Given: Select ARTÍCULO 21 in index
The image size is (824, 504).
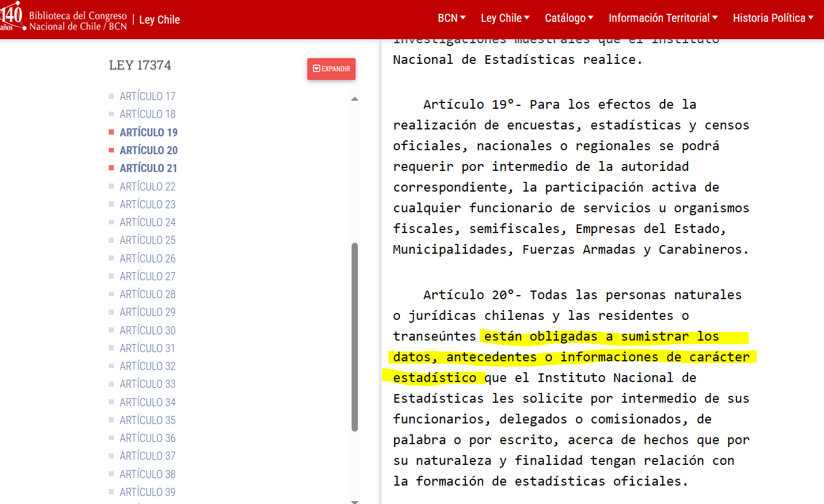Looking at the screenshot, I should [148, 168].
